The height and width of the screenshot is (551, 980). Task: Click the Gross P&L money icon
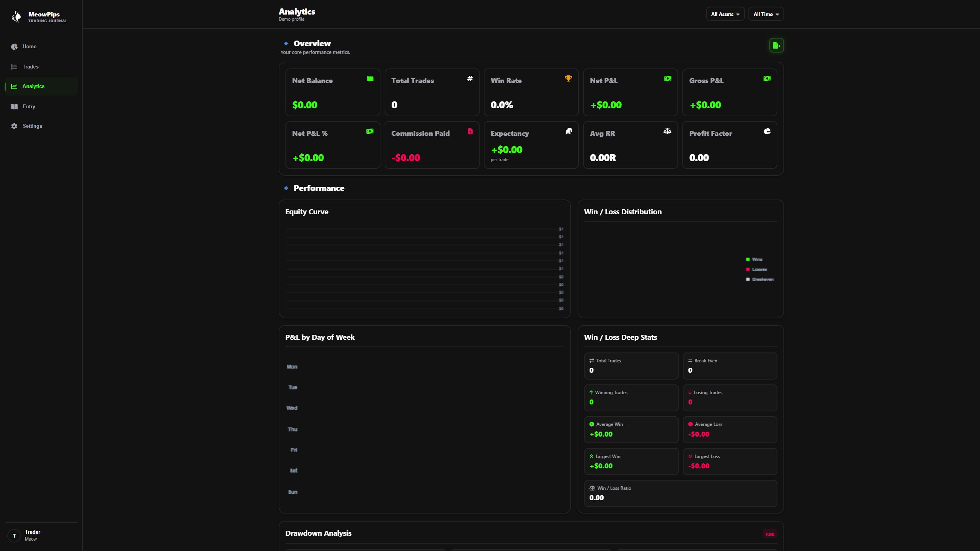point(767,78)
